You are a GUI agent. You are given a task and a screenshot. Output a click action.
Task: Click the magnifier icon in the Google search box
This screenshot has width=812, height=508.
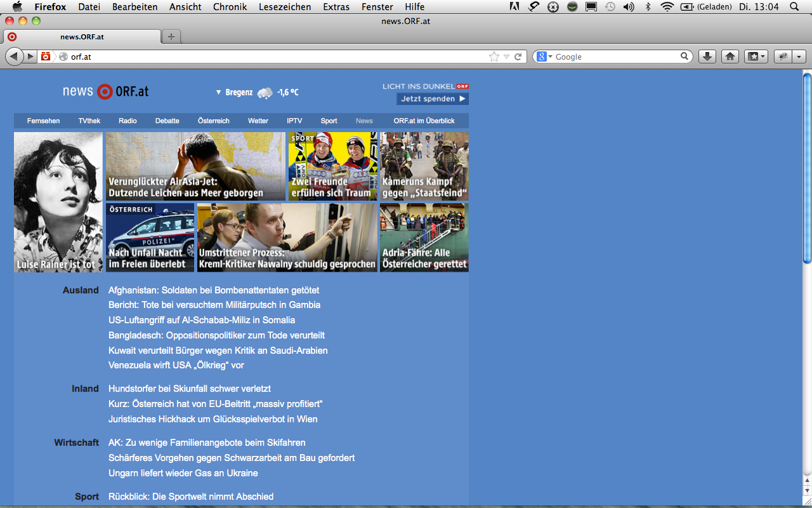coord(684,57)
